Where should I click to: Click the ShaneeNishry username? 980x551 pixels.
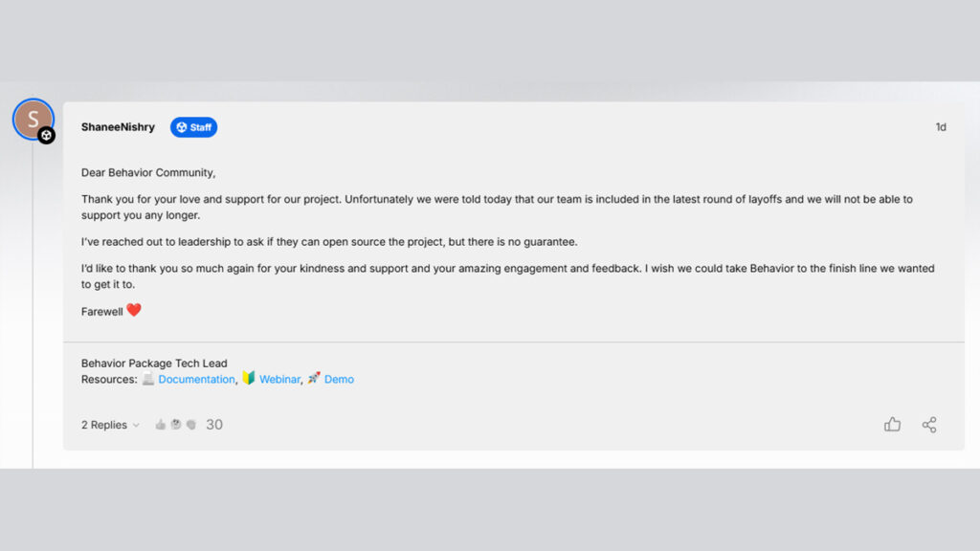118,127
